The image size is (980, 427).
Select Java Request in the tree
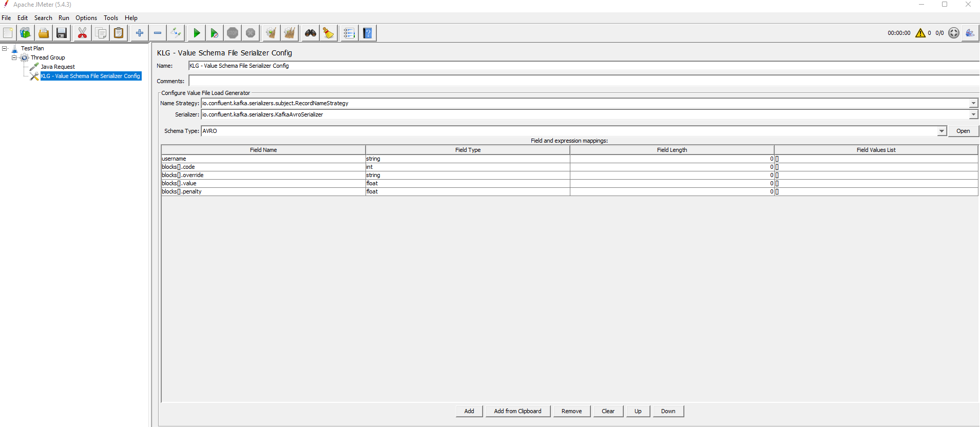tap(57, 67)
